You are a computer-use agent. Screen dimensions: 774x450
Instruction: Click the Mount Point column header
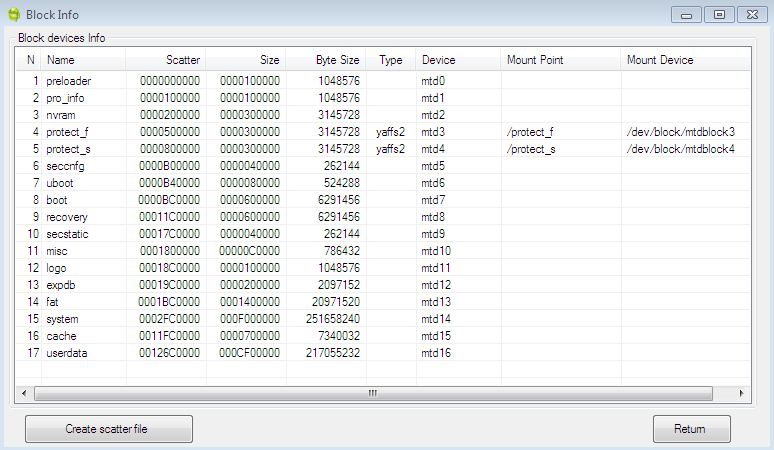(x=560, y=60)
